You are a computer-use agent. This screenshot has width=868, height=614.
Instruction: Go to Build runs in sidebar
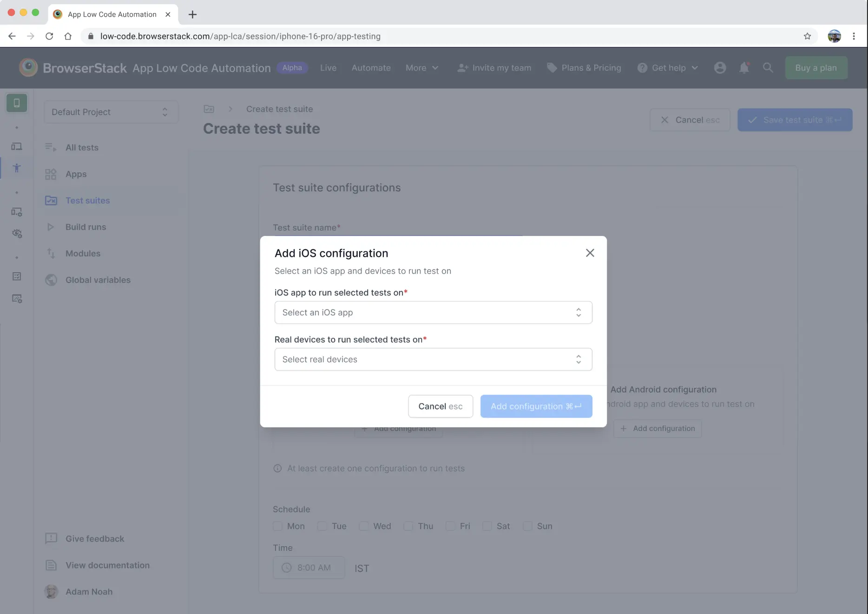pyautogui.click(x=85, y=227)
